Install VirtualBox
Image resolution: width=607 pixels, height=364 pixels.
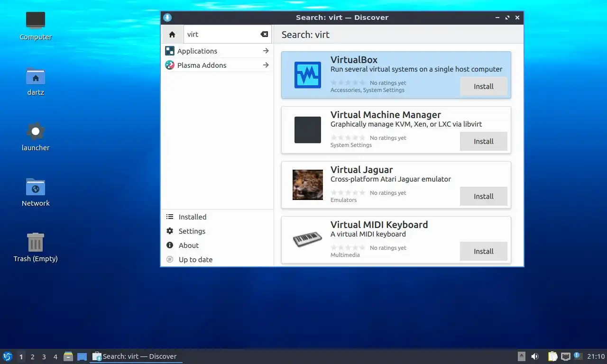[x=484, y=86]
